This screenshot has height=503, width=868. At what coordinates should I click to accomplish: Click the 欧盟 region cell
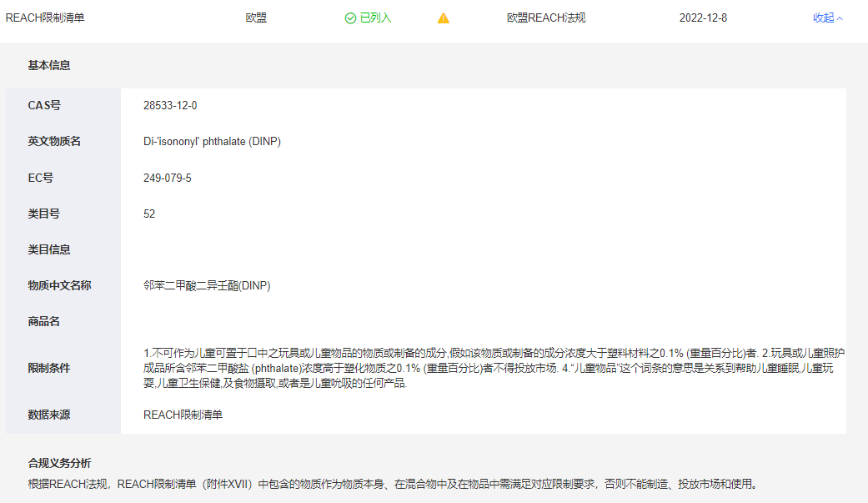coord(256,18)
